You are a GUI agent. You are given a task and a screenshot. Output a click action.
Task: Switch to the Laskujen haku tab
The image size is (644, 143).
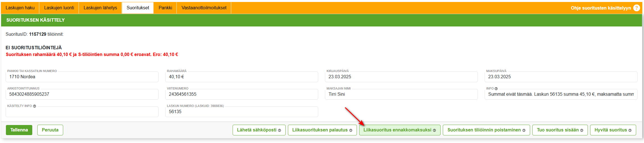[20, 8]
